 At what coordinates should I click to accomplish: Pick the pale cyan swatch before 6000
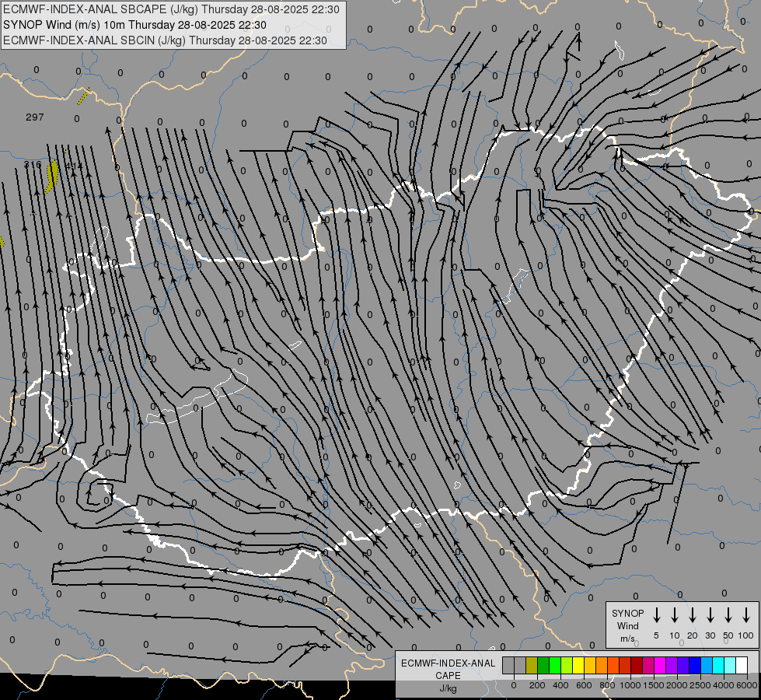tap(729, 665)
